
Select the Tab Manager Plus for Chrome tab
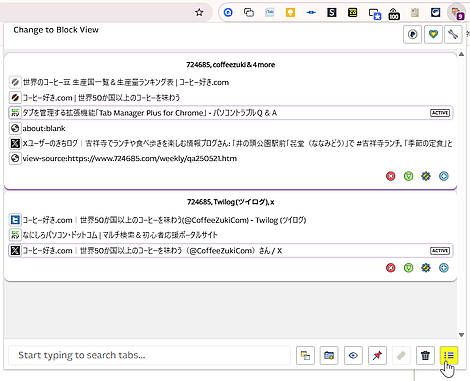pos(231,113)
